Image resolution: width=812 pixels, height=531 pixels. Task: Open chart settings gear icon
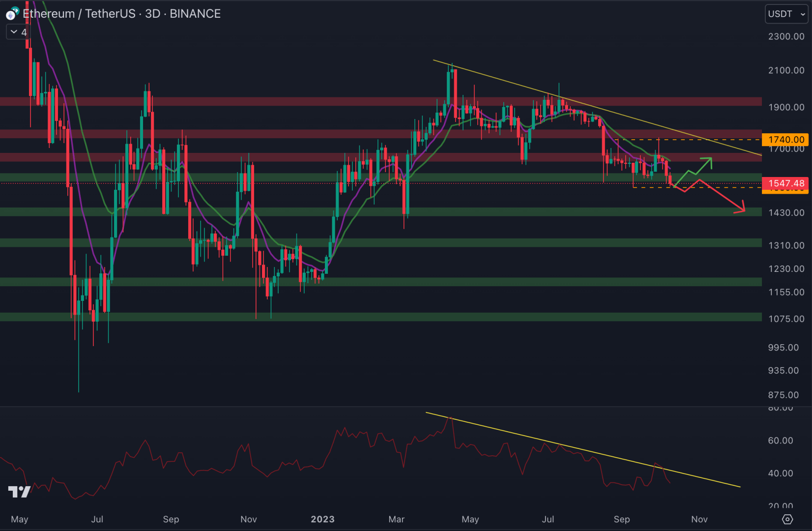point(787,519)
